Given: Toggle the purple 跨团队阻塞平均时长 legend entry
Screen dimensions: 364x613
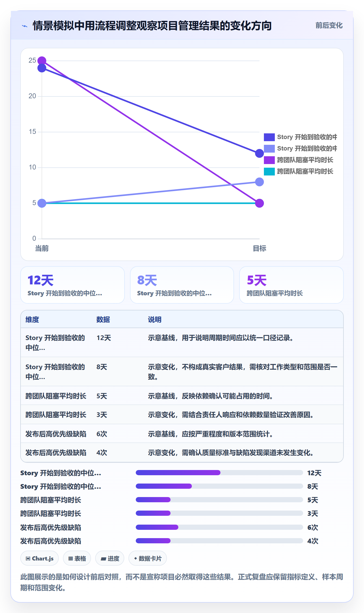Looking at the screenshot, I should (298, 160).
